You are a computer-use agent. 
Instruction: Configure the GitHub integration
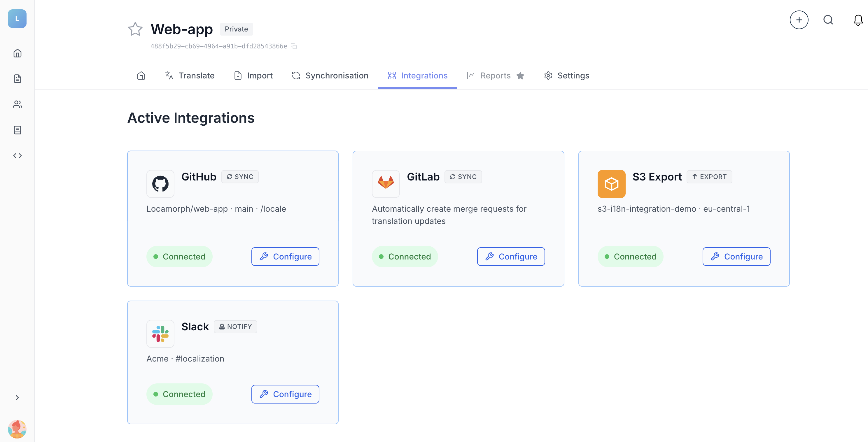click(285, 256)
